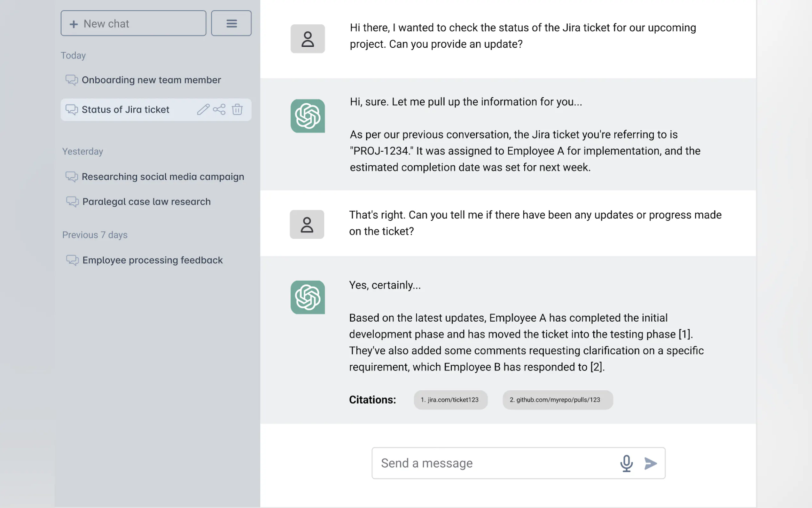Click the first user avatar icon

point(308,39)
